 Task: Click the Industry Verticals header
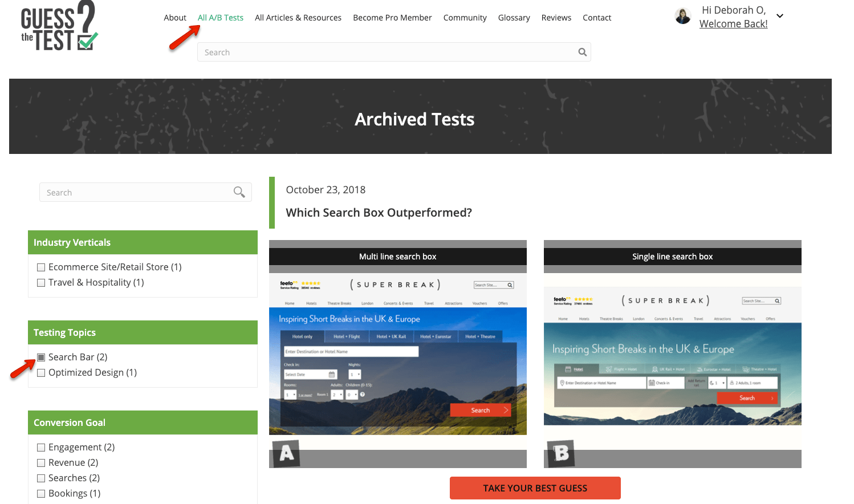click(x=143, y=242)
